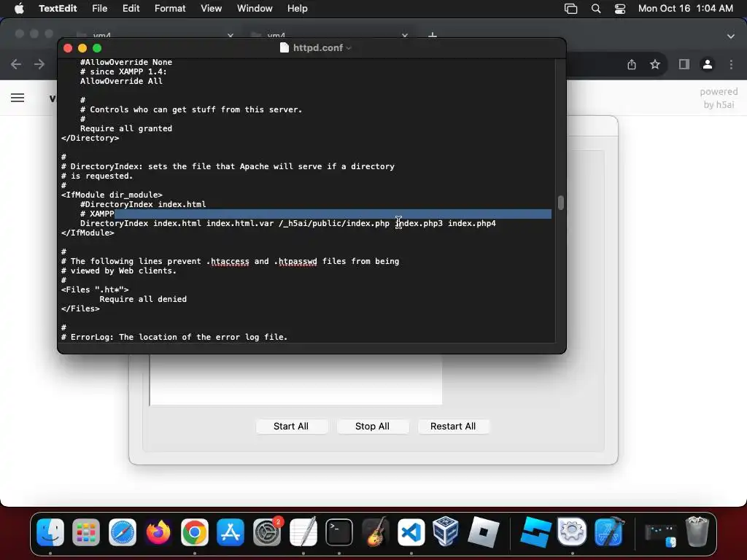
Task: Open VirtualBox from the Dock
Action: pyautogui.click(x=446, y=532)
